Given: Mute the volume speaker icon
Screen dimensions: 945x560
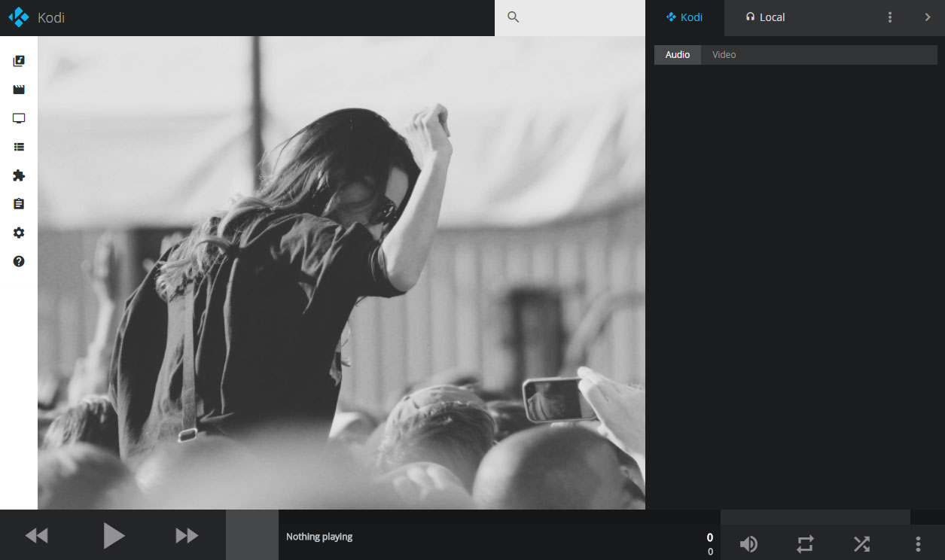Looking at the screenshot, I should click(x=748, y=543).
